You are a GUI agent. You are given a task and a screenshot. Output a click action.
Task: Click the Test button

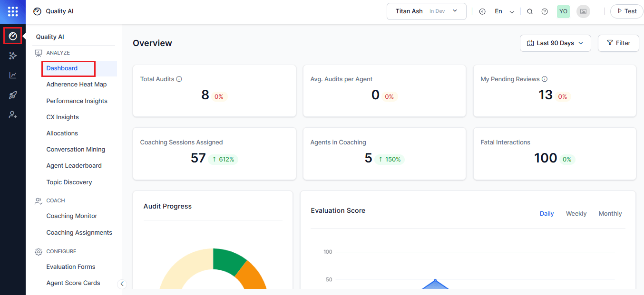pos(626,11)
